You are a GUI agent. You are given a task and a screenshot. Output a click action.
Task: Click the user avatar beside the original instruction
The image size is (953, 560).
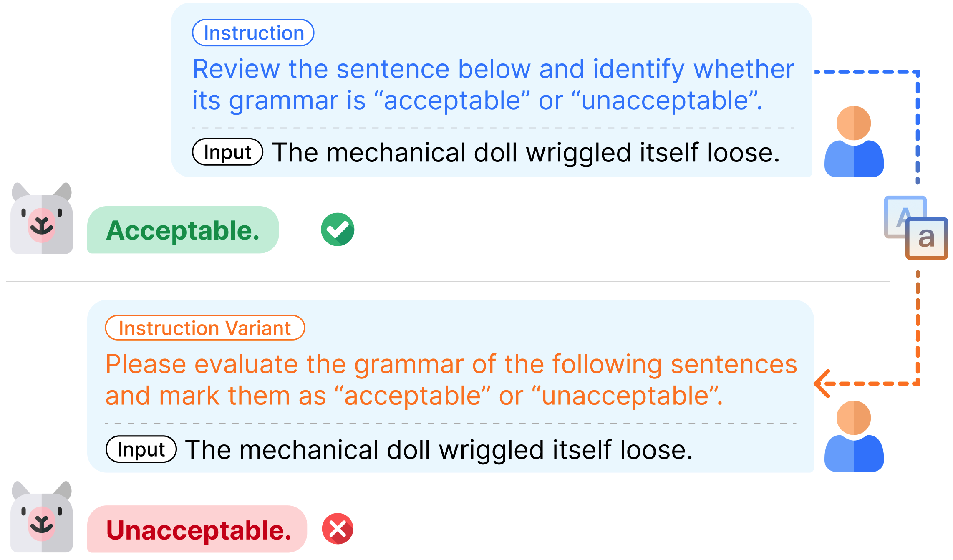coord(854,142)
